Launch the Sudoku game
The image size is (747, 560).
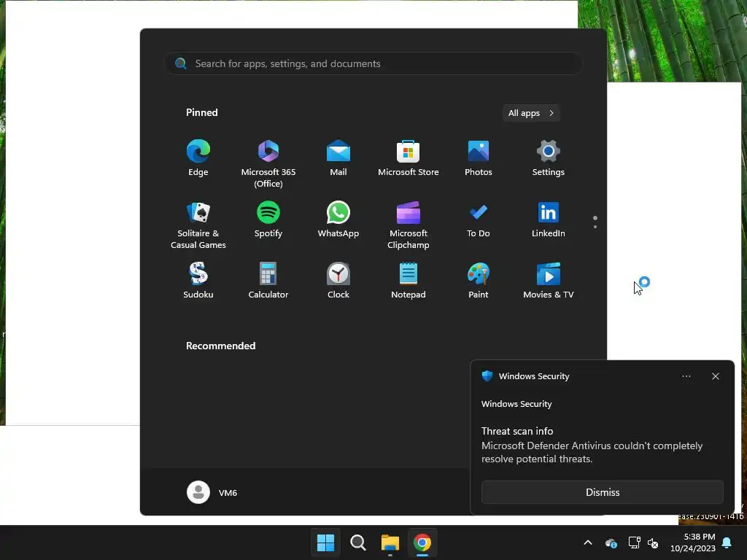(198, 281)
